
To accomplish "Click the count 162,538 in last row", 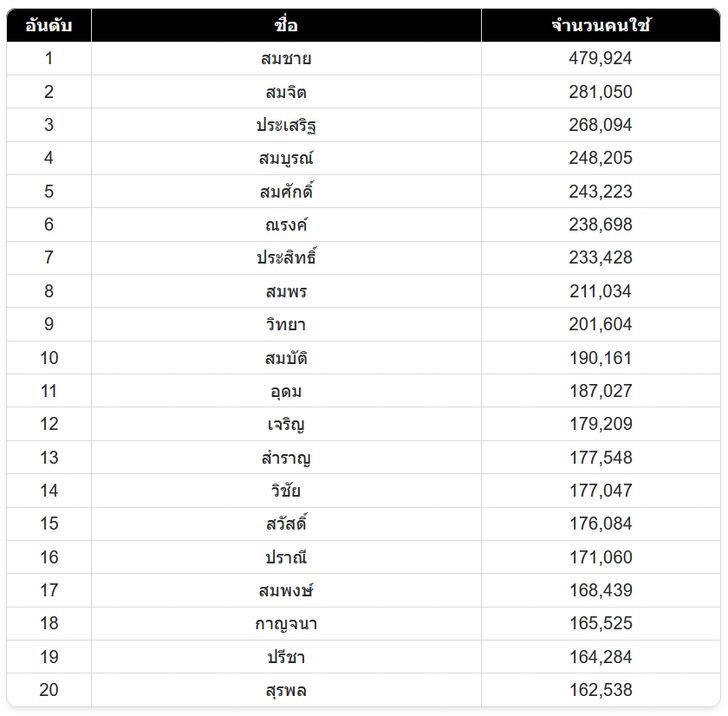I will (x=601, y=690).
